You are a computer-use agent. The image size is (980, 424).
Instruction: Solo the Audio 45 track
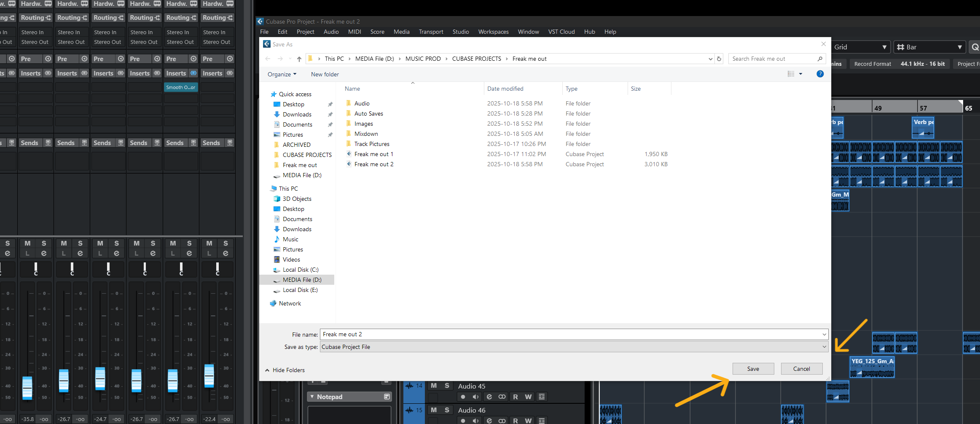pos(447,386)
